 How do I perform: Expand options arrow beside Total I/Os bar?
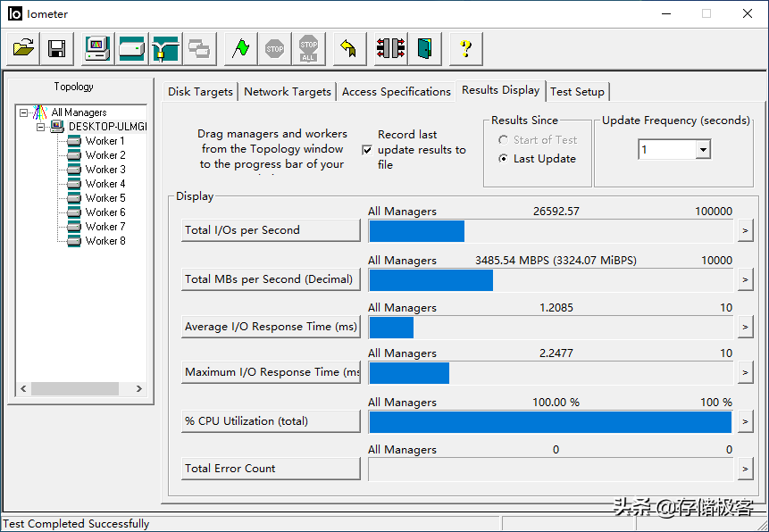[745, 230]
